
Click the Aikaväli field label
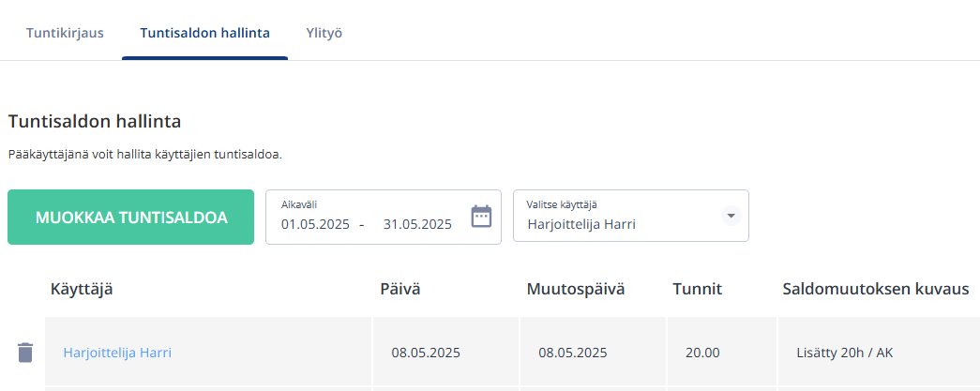(x=299, y=204)
